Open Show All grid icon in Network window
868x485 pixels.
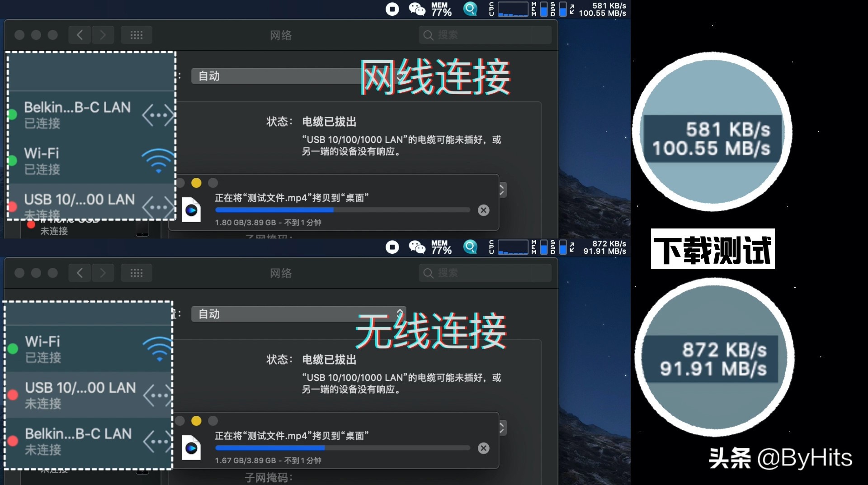tap(137, 34)
